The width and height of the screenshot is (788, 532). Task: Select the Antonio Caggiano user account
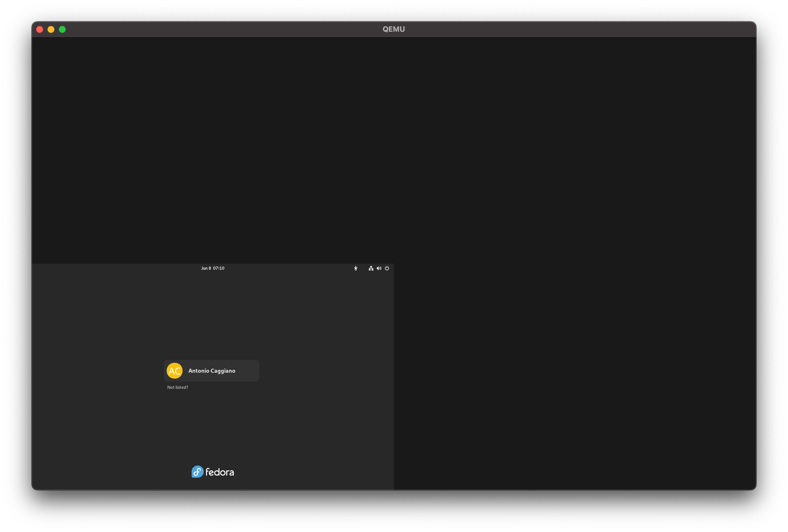212,371
